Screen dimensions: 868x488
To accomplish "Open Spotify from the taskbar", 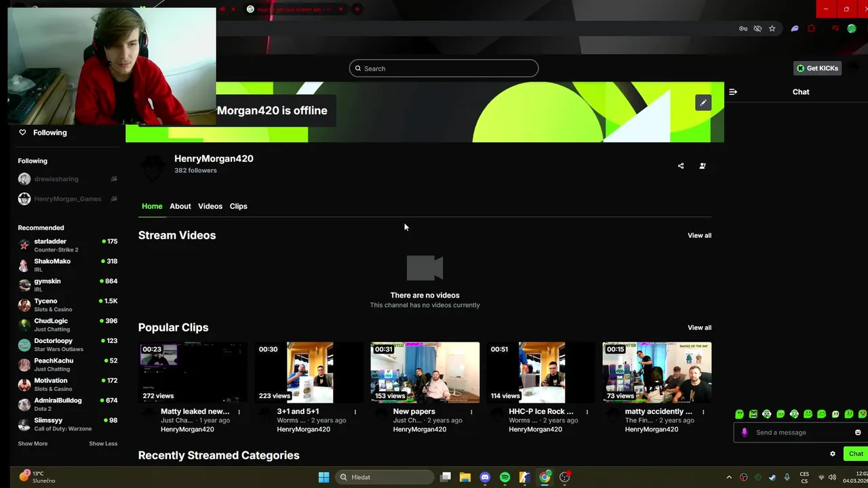I will coord(505,477).
